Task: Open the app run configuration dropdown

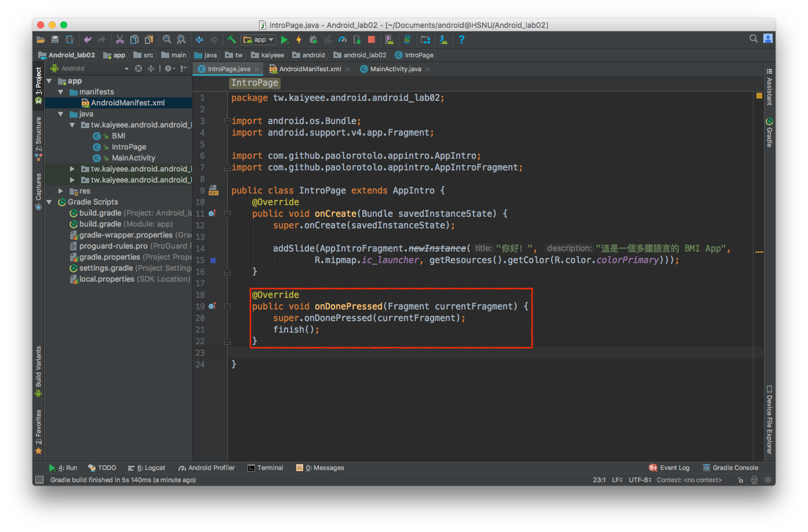Action: [x=259, y=39]
